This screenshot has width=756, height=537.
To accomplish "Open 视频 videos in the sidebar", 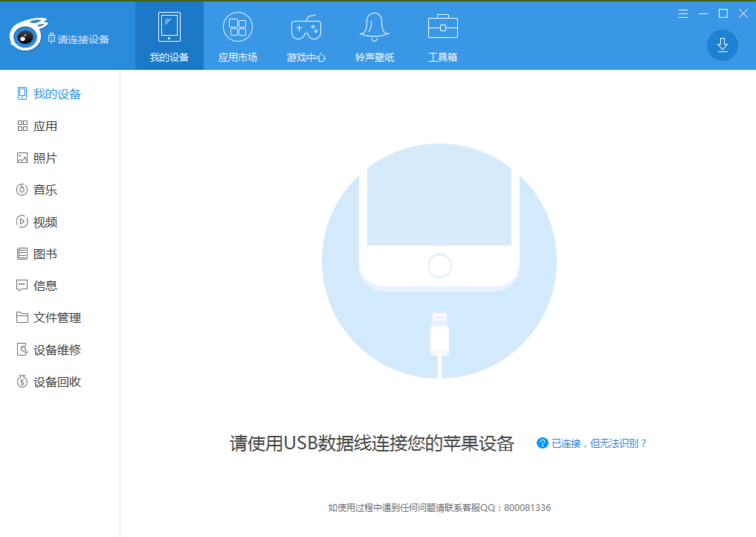I will (x=37, y=222).
